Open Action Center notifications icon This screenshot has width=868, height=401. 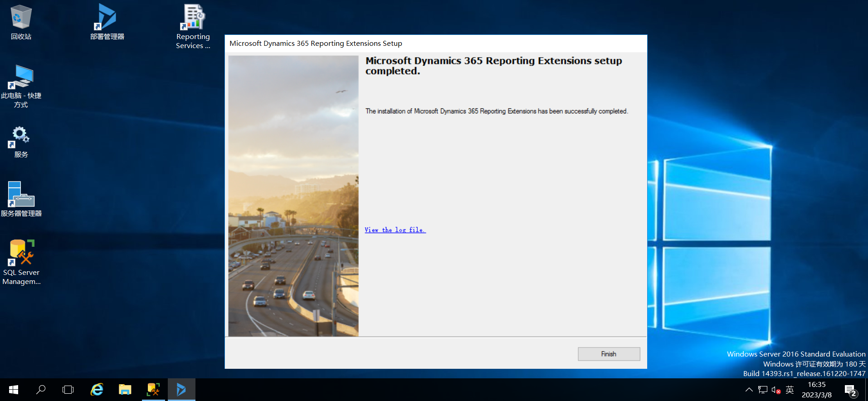850,390
